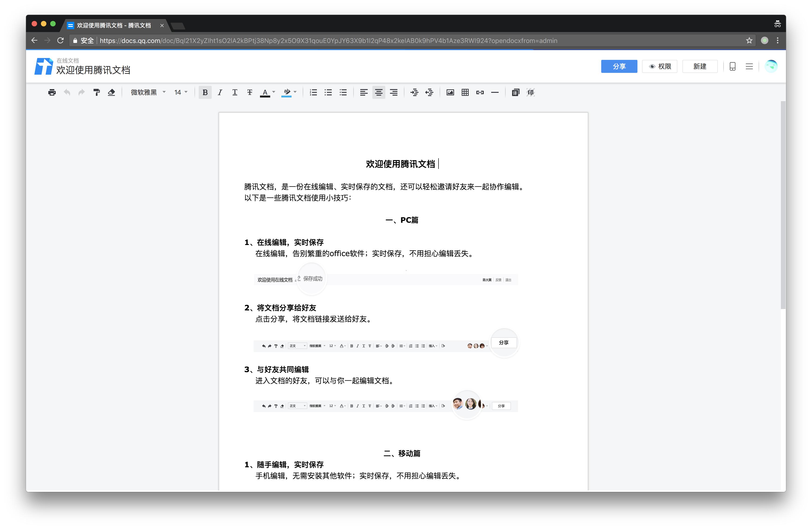Image resolution: width=812 pixels, height=529 pixels.
Task: Expand the font size 14 dropdown
Action: (x=181, y=92)
